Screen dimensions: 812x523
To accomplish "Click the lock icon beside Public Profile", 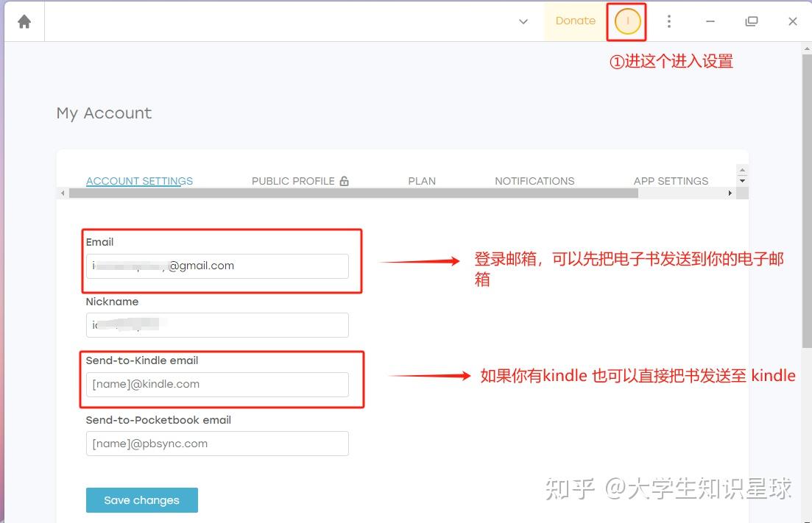I will tap(344, 180).
